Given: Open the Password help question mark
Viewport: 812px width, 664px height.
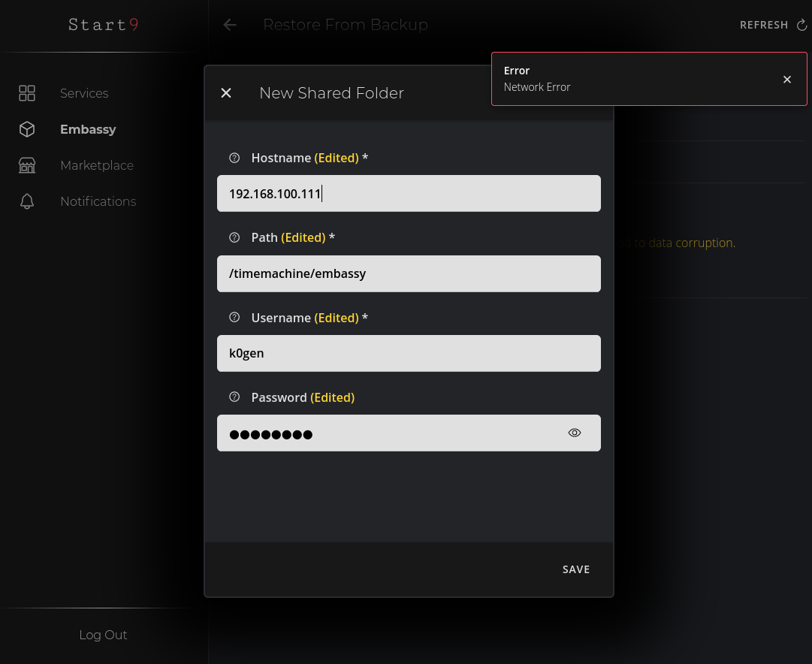Looking at the screenshot, I should 234,397.
